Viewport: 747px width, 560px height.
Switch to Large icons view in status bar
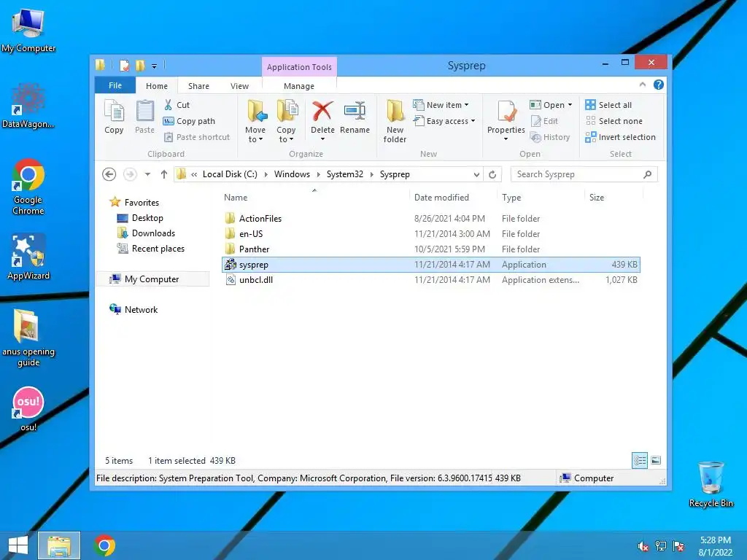656,461
